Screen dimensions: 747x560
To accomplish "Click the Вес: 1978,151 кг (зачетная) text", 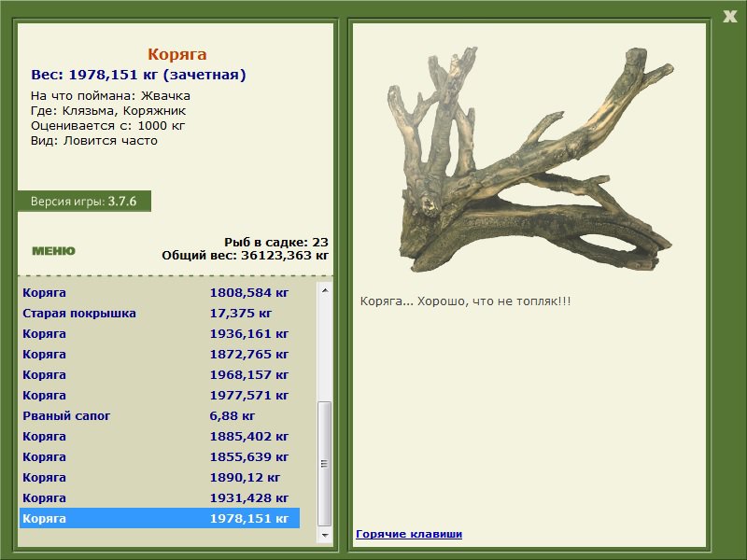I will [138, 75].
